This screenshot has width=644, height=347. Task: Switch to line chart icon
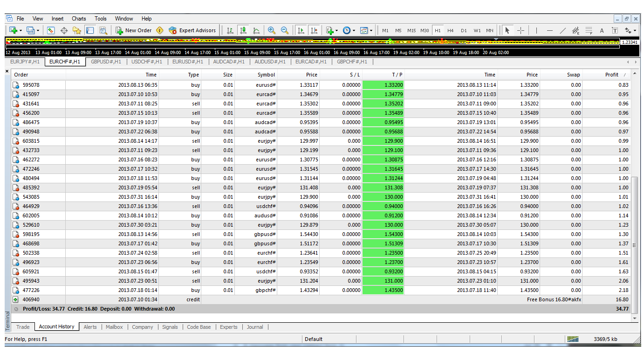(x=256, y=30)
